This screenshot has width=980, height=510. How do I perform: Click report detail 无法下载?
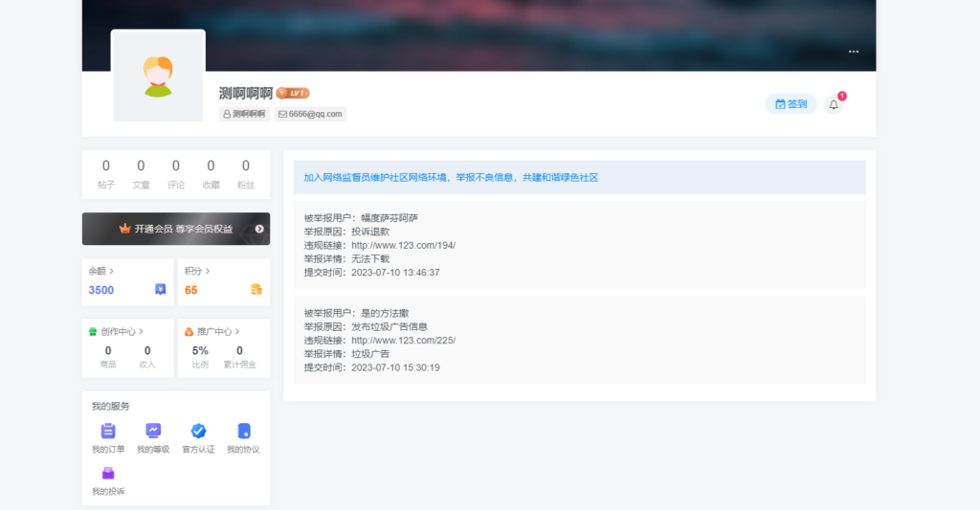pyautogui.click(x=370, y=258)
